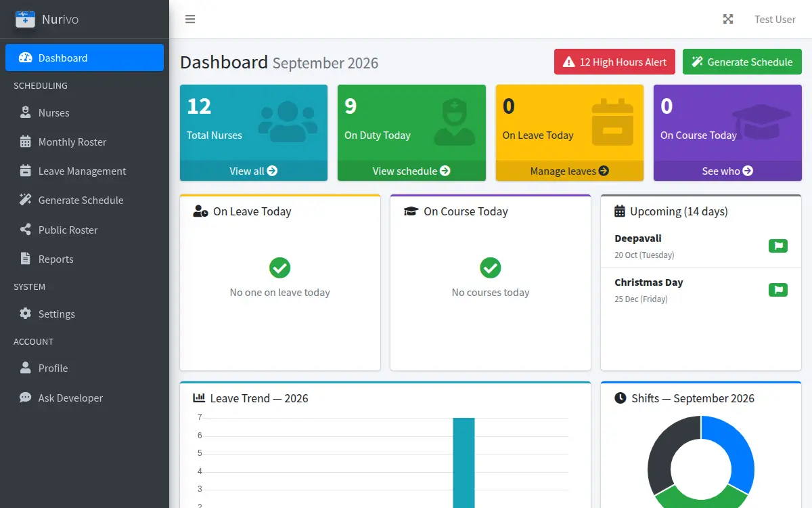This screenshot has width=812, height=508.
Task: Click the calendar icon on On Leave Today card
Action: tap(612, 122)
